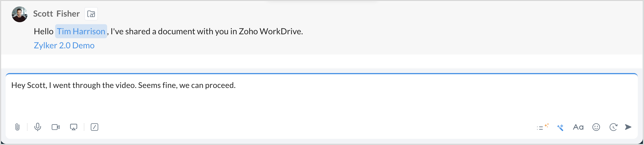The image size is (644, 145).
Task: Click the Scott Fisher sender name
Action: click(x=56, y=14)
